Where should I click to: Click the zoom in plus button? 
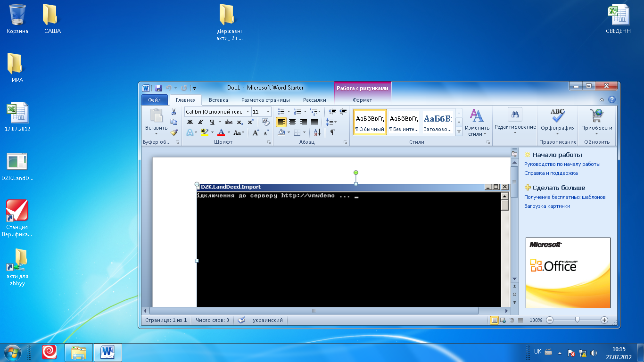coord(604,320)
